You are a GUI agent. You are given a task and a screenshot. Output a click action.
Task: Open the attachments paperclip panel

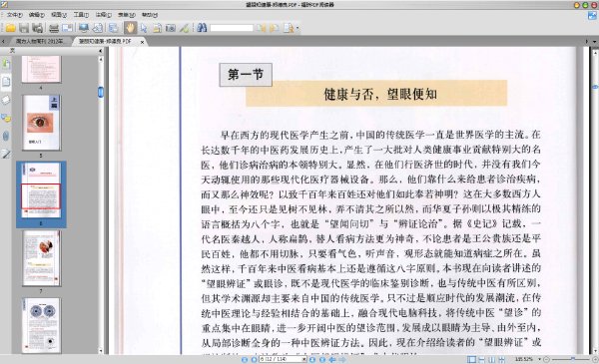tap(6, 137)
